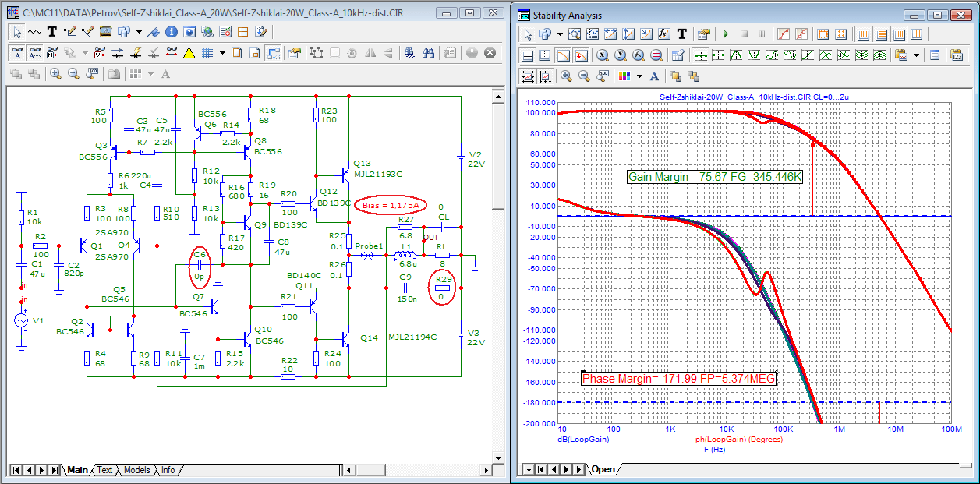Click the fx function icon in Stability toolbar
Viewport: 980px width, 484px height.
(664, 34)
